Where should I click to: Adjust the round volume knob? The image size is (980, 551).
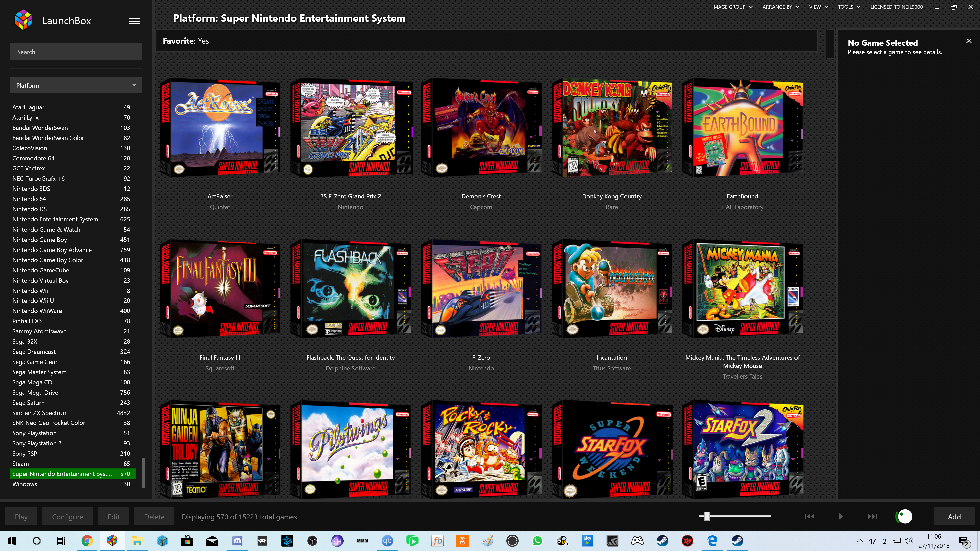coord(904,516)
